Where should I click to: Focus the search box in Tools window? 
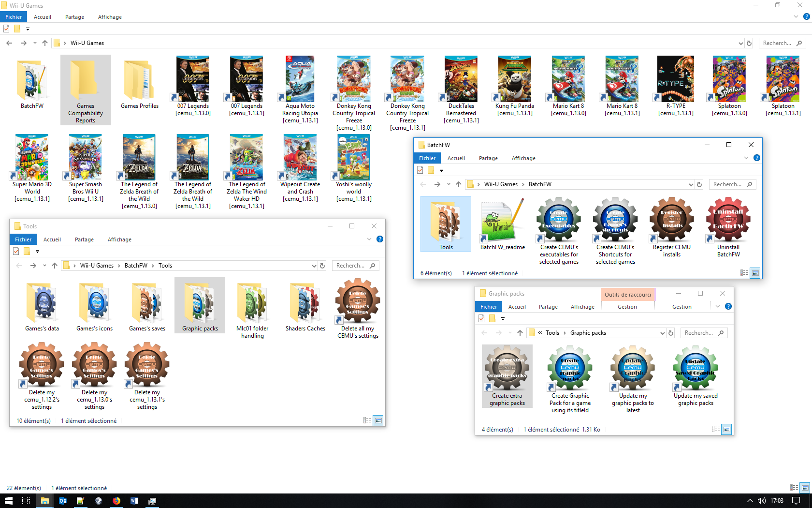click(x=355, y=266)
